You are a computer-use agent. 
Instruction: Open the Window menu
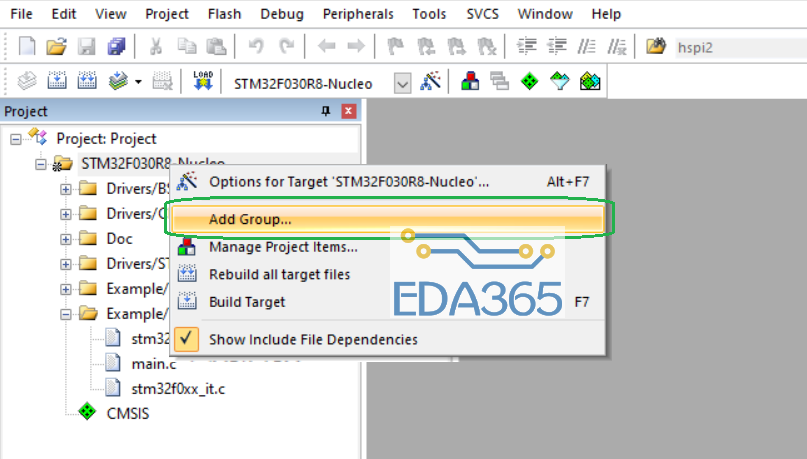click(x=545, y=14)
